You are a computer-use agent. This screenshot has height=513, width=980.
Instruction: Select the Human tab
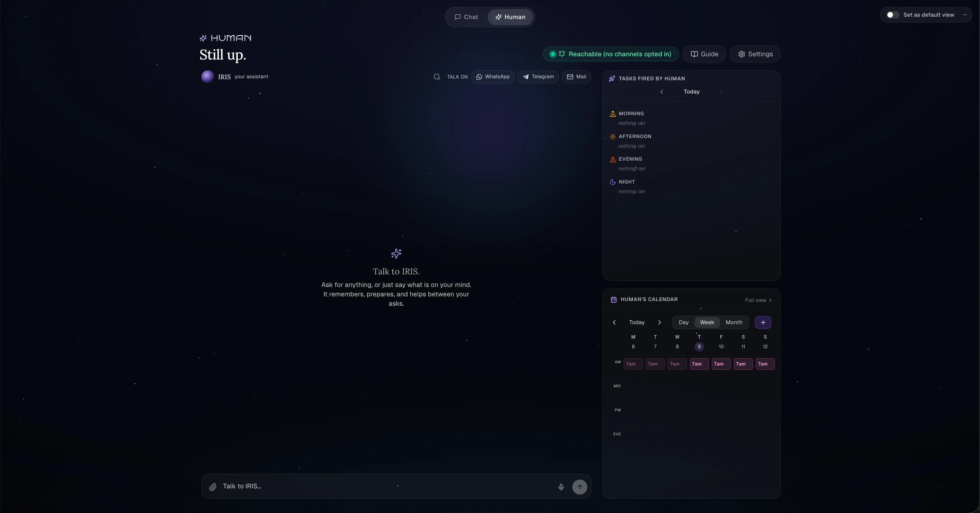(x=510, y=17)
